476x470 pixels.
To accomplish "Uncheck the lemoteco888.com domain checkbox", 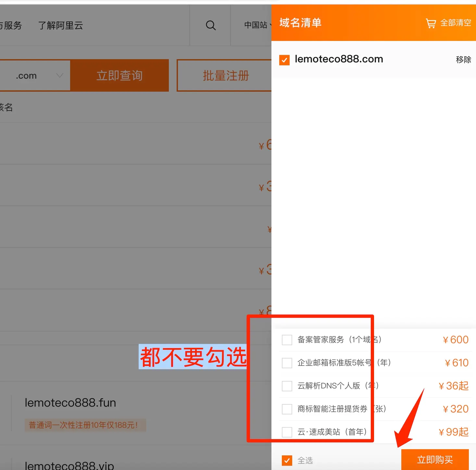I will coord(284,60).
